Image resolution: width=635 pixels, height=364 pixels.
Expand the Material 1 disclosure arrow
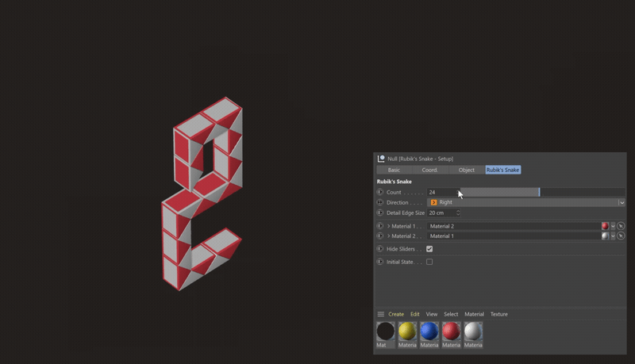pyautogui.click(x=389, y=226)
